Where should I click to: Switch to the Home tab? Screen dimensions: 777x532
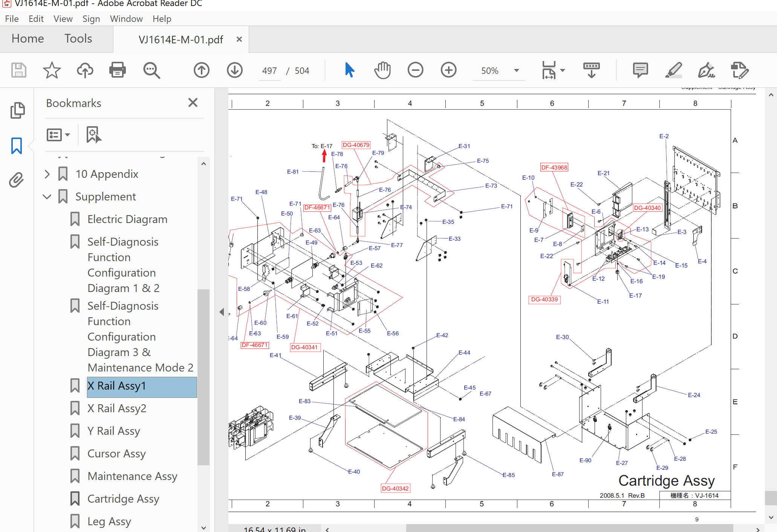tap(28, 38)
